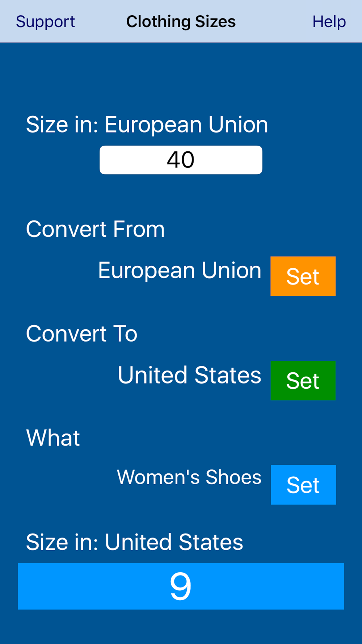Tap the Convert From heading
The image size is (362, 644).
(x=95, y=229)
